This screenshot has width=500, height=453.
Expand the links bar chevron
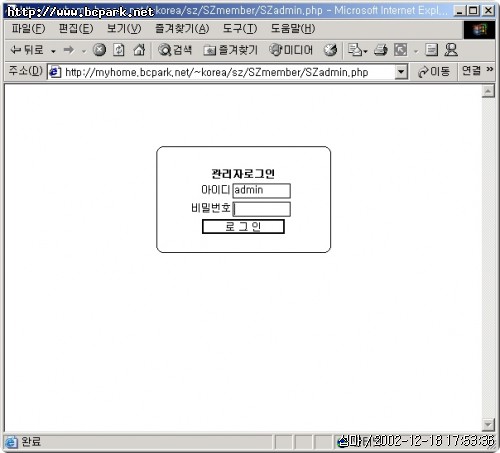click(x=489, y=69)
